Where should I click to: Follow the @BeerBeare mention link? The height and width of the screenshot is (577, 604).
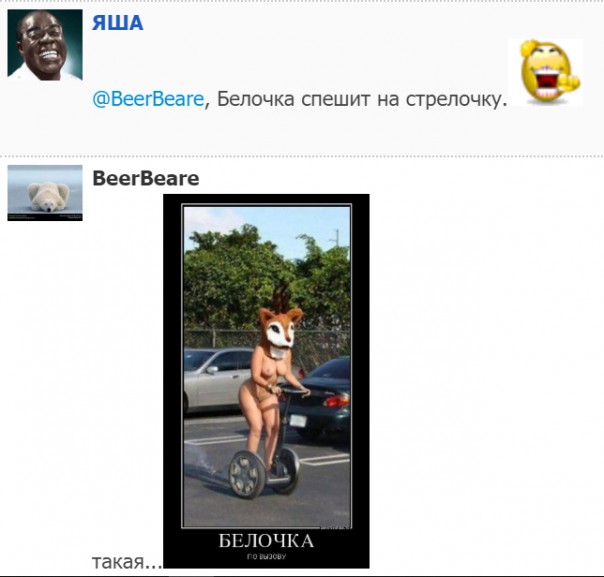(148, 99)
